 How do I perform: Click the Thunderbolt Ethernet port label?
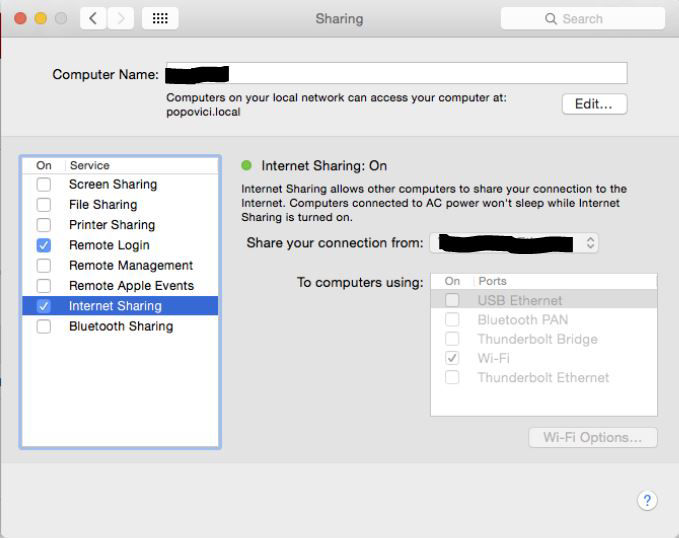click(x=543, y=377)
